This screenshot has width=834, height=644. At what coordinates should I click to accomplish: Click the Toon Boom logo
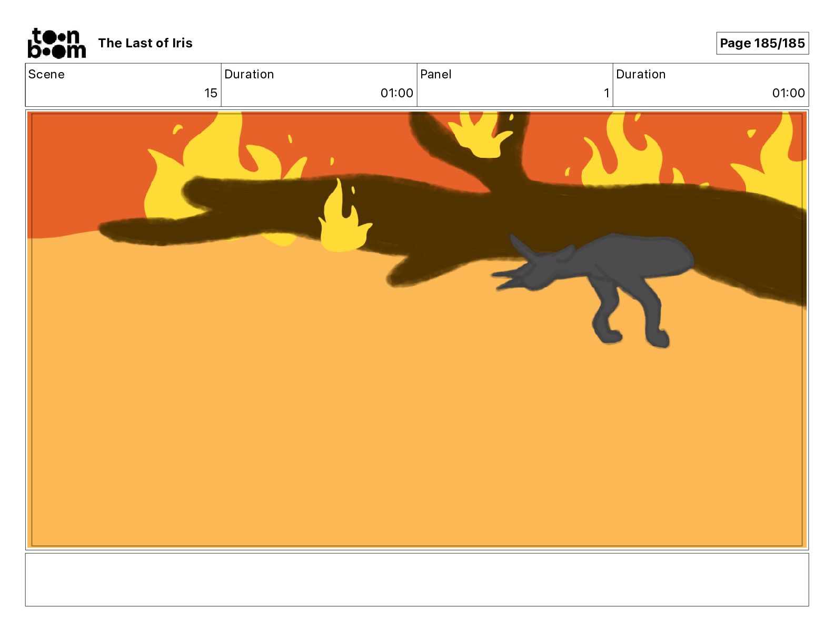[56, 43]
